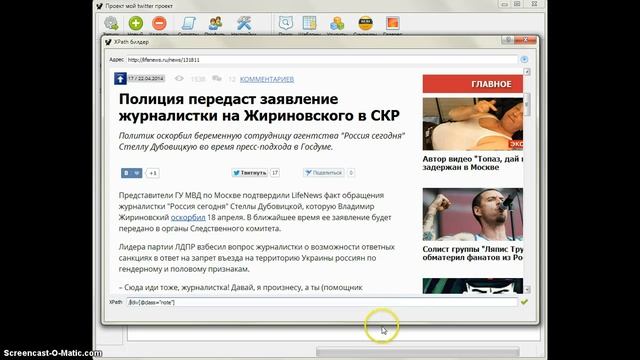Follow the 'оскорбил' hyperlink in article

pyautogui.click(x=188, y=218)
